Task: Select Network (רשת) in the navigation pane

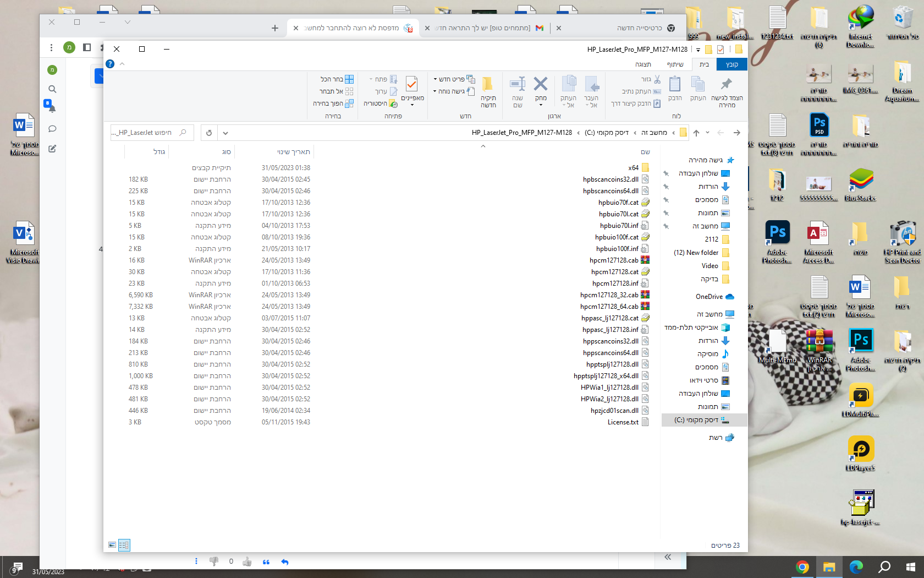Action: (721, 438)
